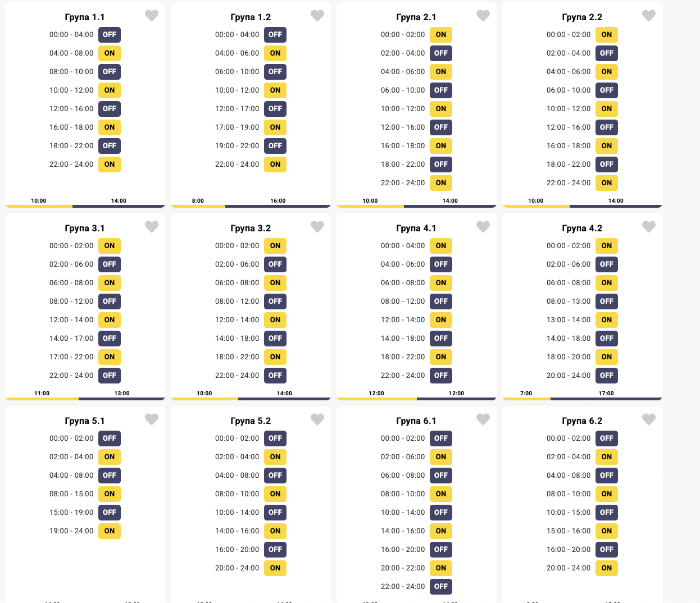
Task: Favorite Група 1.1 with the heart icon
Action: pos(152,16)
